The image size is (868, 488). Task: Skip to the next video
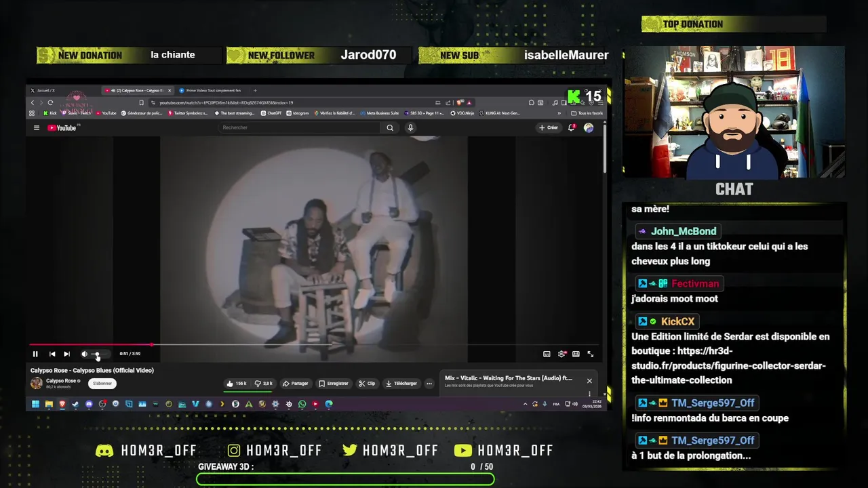[66, 354]
